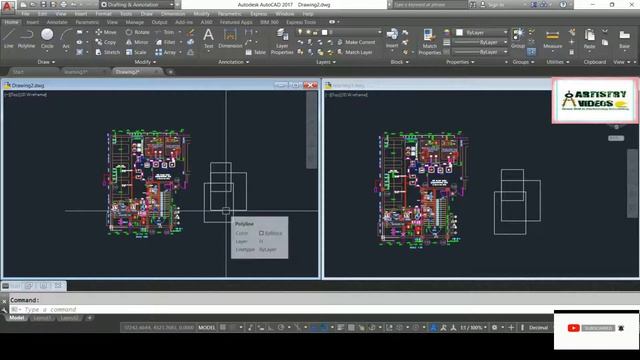Activate the Move command

click(x=106, y=32)
